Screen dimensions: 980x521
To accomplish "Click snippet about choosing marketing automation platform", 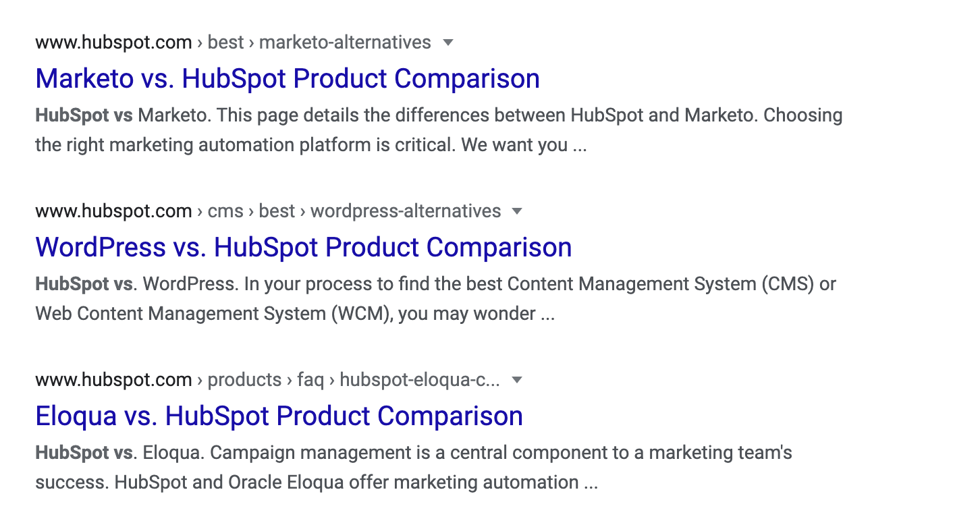I will [x=439, y=130].
